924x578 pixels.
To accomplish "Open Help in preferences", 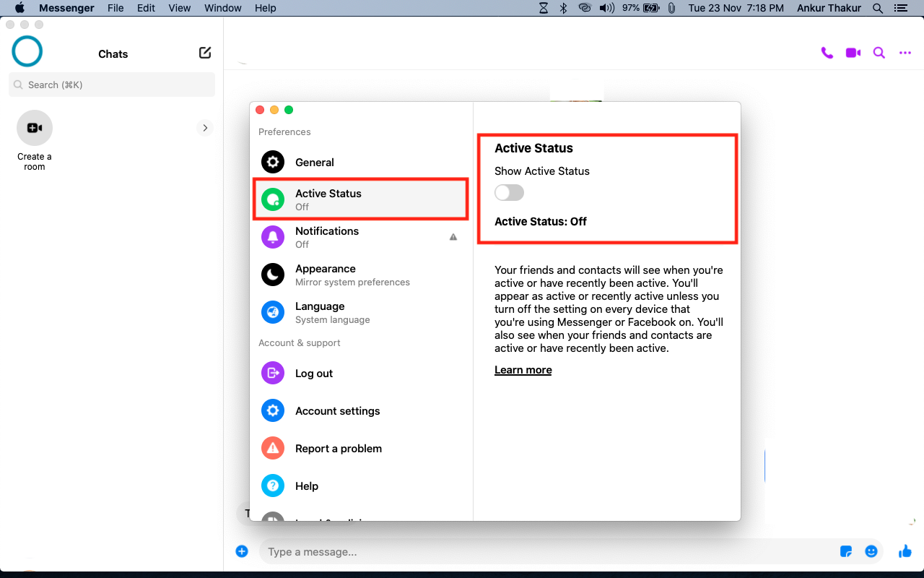I will [361, 486].
